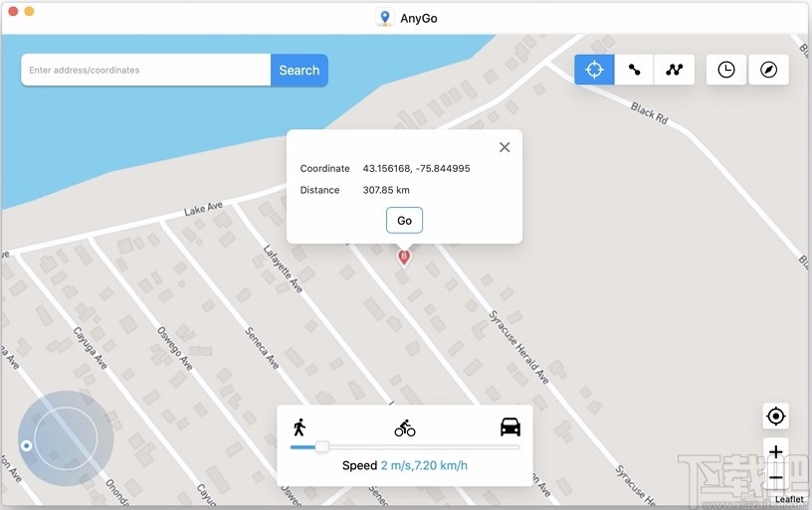812x510 pixels.
Task: Click the Lafayette Ave street label
Action: pos(283,268)
